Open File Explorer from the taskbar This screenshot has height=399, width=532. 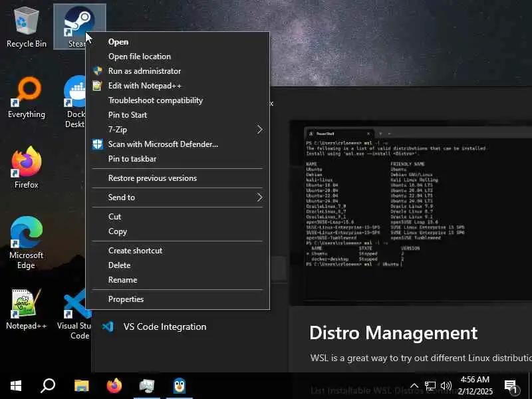pos(81,386)
